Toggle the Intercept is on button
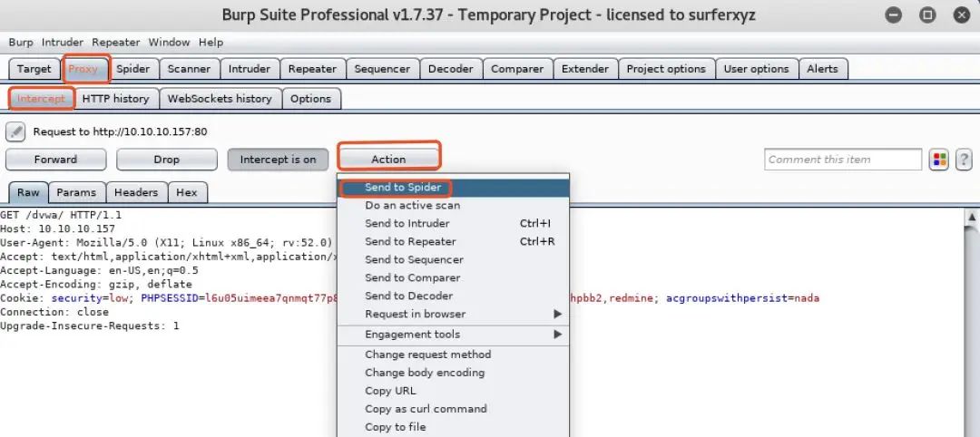Screen dimensions: 980x437 pos(279,160)
